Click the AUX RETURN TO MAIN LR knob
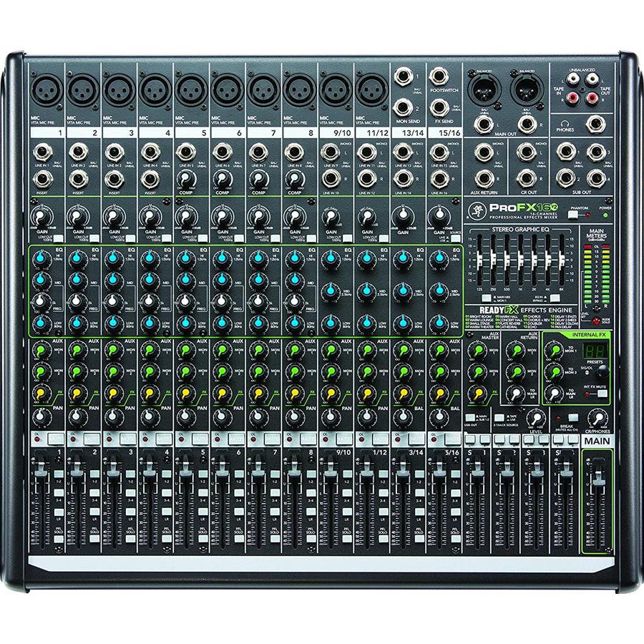The image size is (644, 644). pyautogui.click(x=516, y=394)
